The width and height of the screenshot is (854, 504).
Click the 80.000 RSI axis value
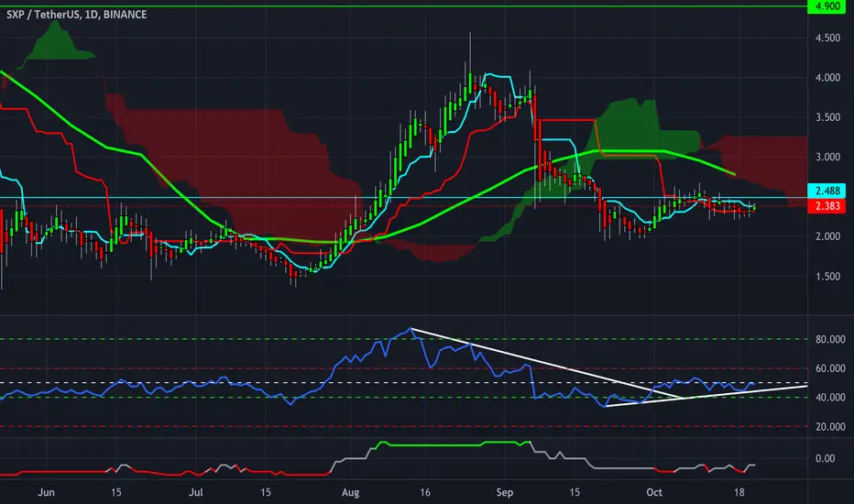[x=830, y=339]
